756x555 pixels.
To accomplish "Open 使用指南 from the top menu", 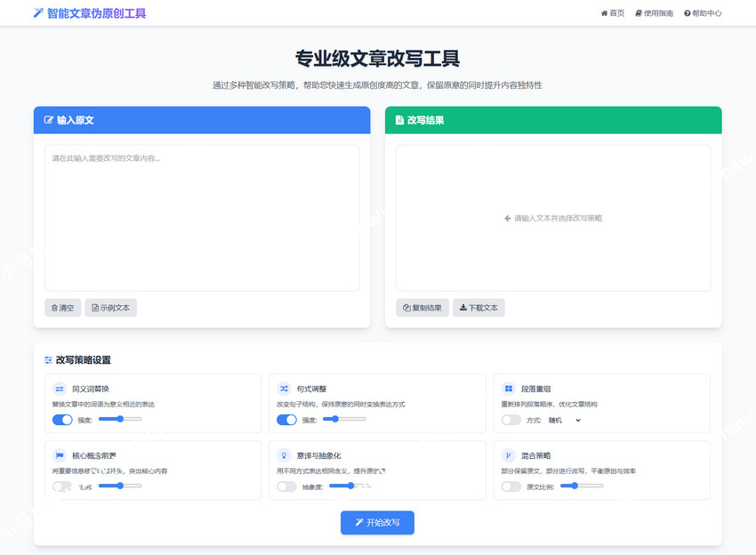I will pyautogui.click(x=654, y=13).
